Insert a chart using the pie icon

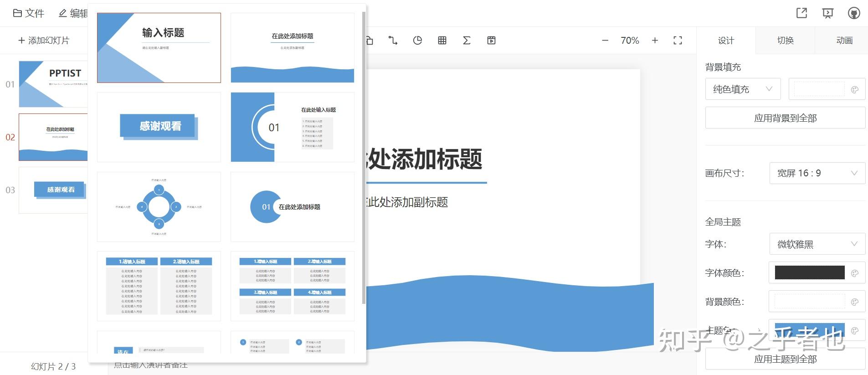click(417, 41)
